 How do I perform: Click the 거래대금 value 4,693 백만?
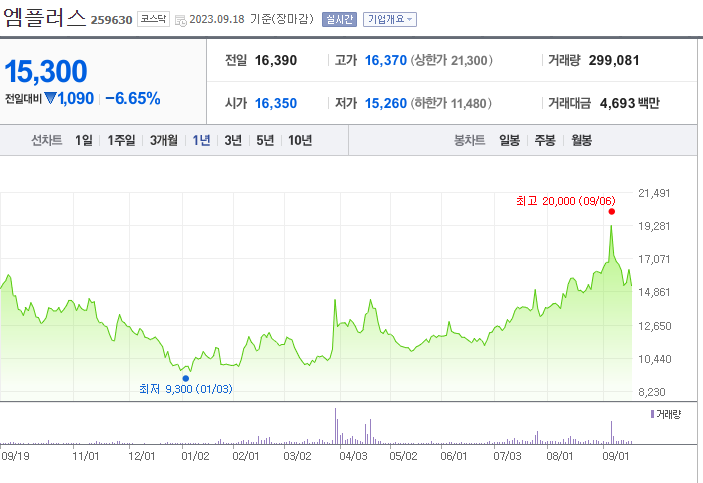(629, 103)
